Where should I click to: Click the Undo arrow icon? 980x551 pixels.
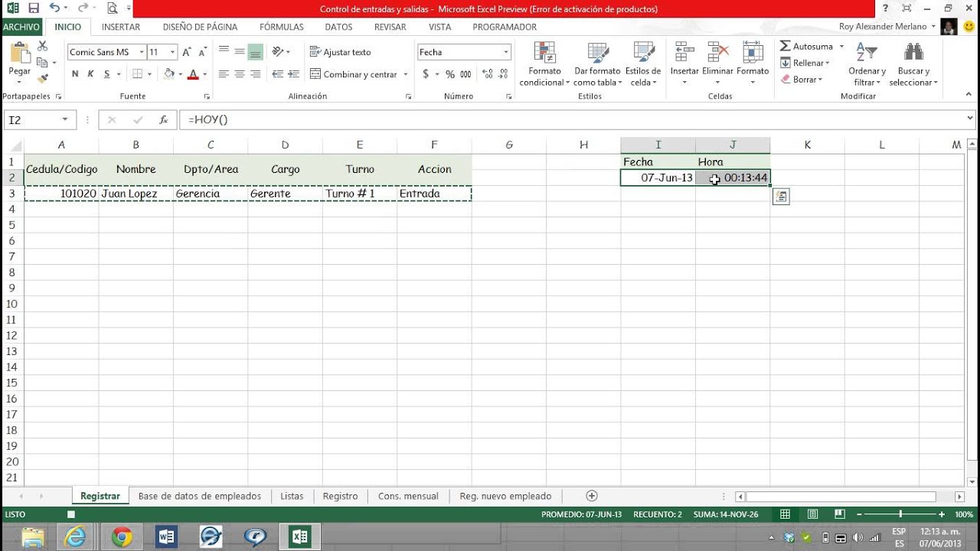tap(54, 8)
